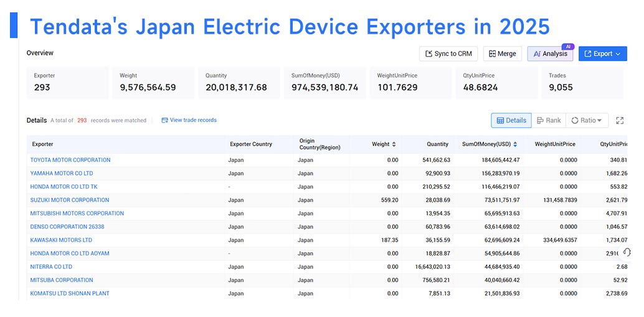The image size is (644, 317).
Task: Open HONDA MOTOR CO LTD AOYAM exporter
Action: click(69, 253)
